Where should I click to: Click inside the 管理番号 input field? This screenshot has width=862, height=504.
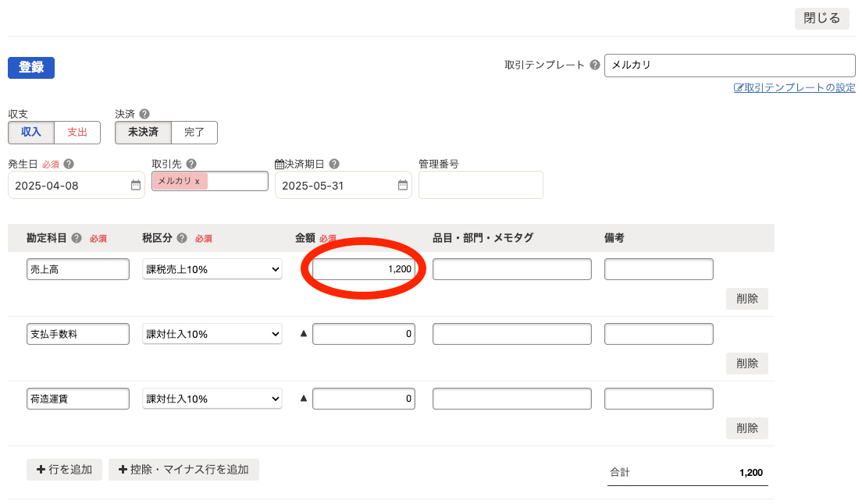pos(480,185)
